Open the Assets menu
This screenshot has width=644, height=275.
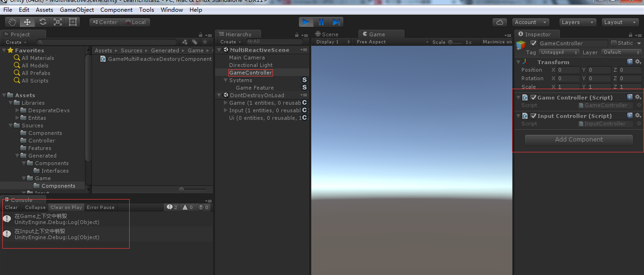tap(44, 9)
